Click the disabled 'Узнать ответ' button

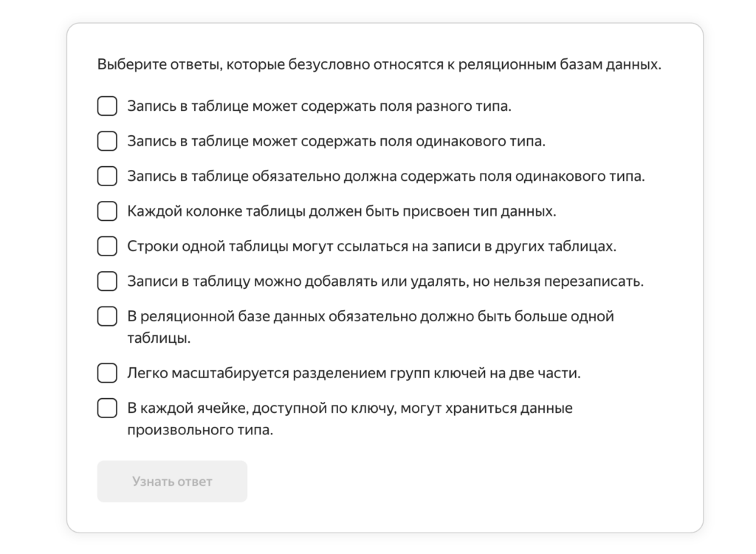point(171,481)
